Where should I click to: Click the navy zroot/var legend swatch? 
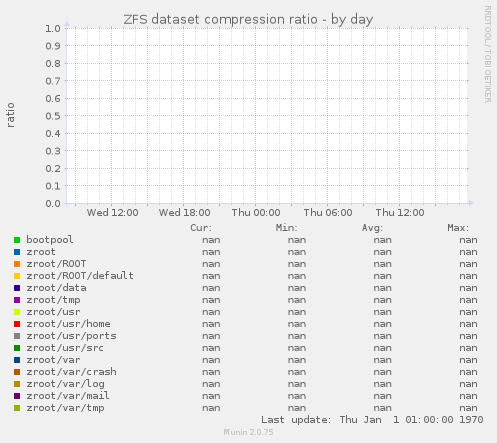[17, 360]
